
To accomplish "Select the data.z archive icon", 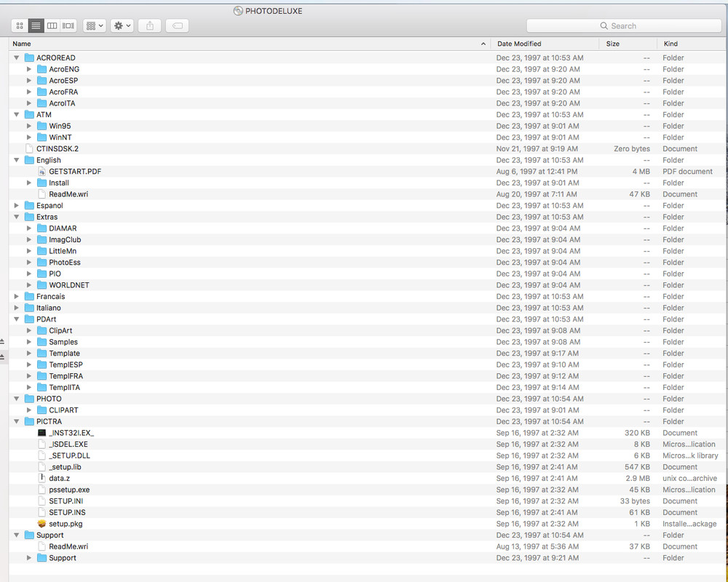I will [x=42, y=478].
